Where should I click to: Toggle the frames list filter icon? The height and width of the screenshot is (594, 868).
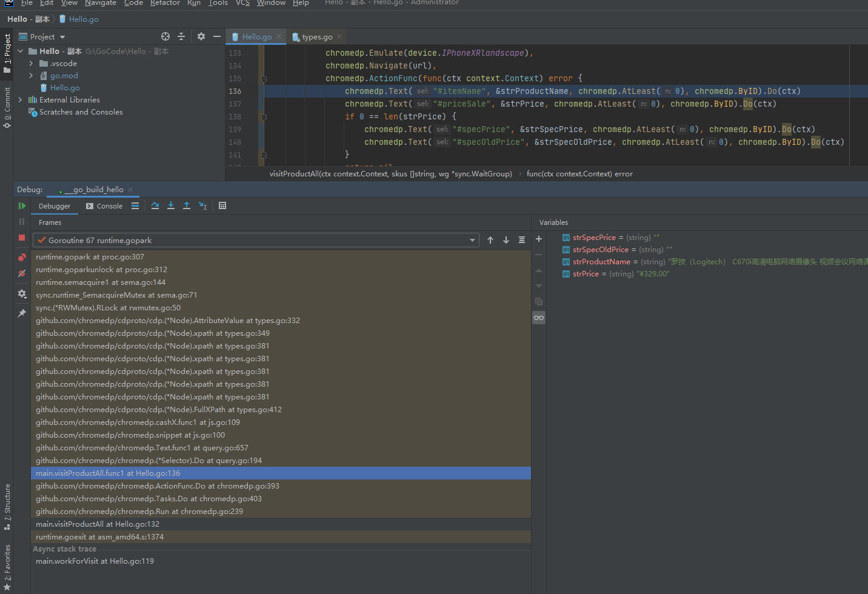point(522,240)
